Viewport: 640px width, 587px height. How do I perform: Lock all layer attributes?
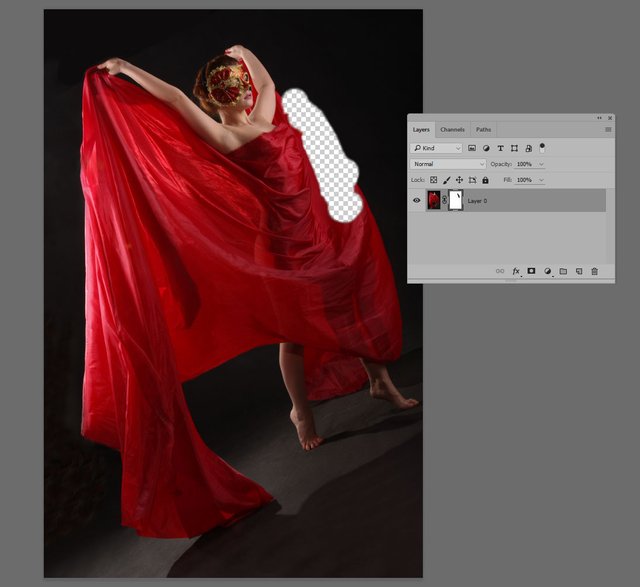pyautogui.click(x=485, y=180)
